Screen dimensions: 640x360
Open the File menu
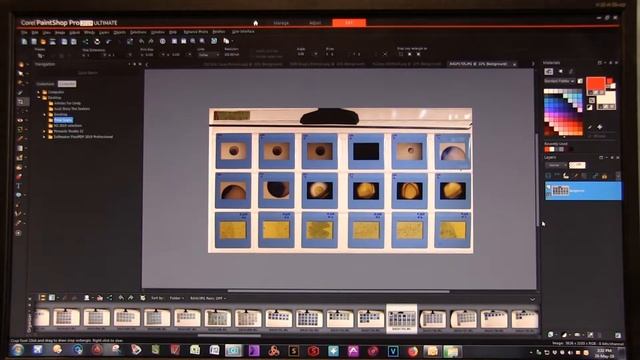tap(24, 32)
